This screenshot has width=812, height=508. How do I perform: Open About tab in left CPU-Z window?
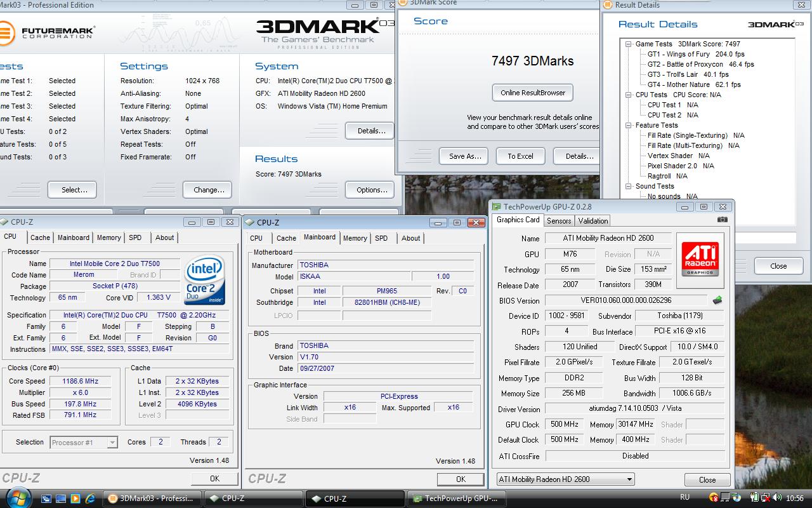tap(164, 237)
